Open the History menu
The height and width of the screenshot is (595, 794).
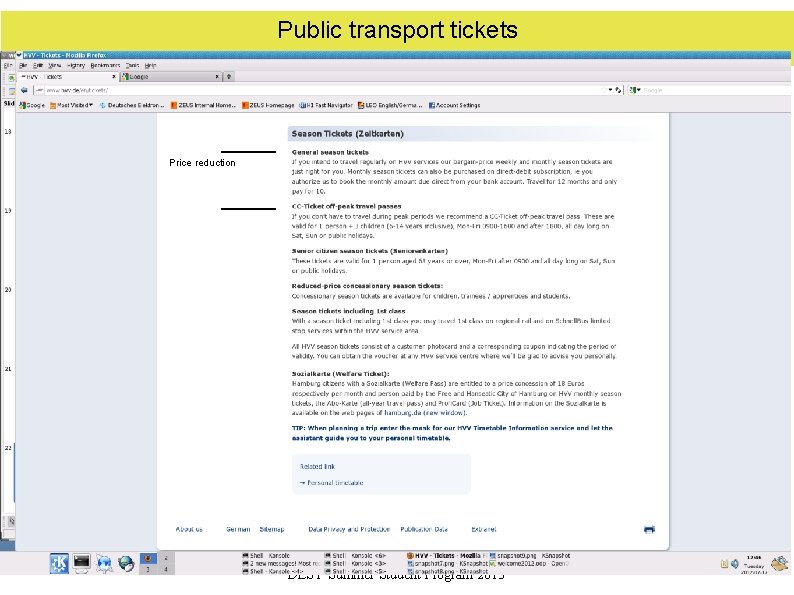pos(76,65)
